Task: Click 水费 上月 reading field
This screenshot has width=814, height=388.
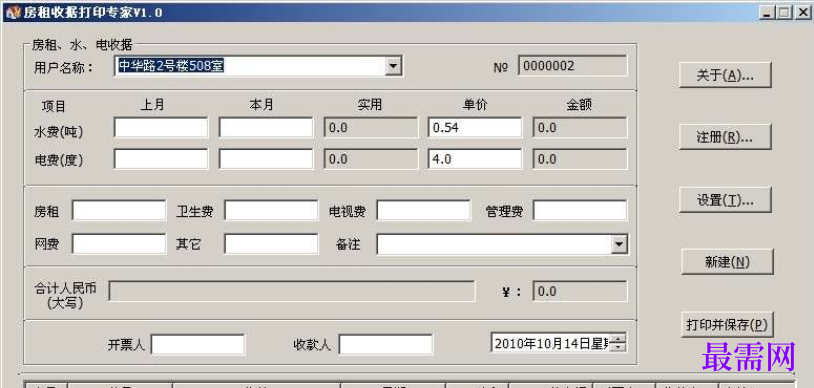Action: [160, 127]
